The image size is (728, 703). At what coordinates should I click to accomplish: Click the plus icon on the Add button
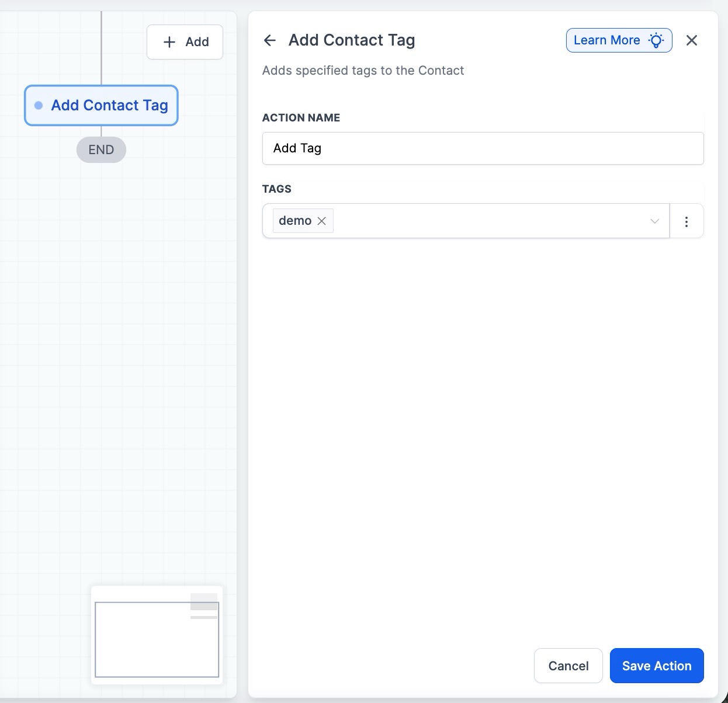pyautogui.click(x=169, y=42)
